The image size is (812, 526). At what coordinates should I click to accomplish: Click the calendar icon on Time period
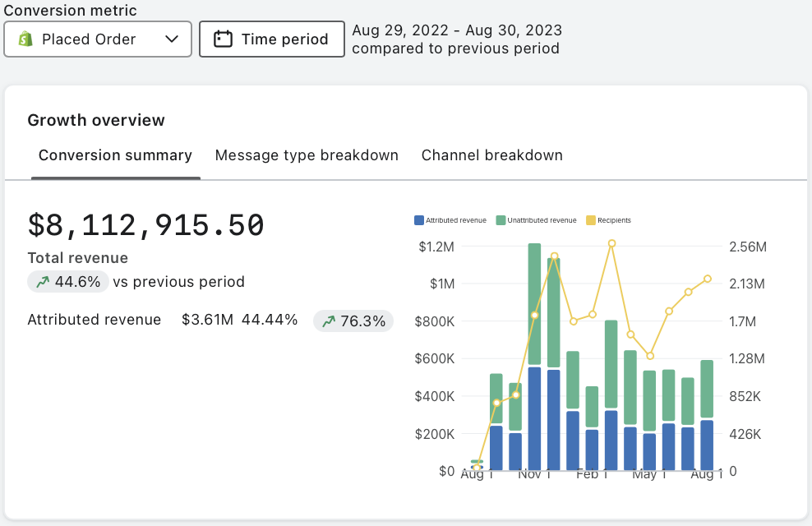point(223,39)
